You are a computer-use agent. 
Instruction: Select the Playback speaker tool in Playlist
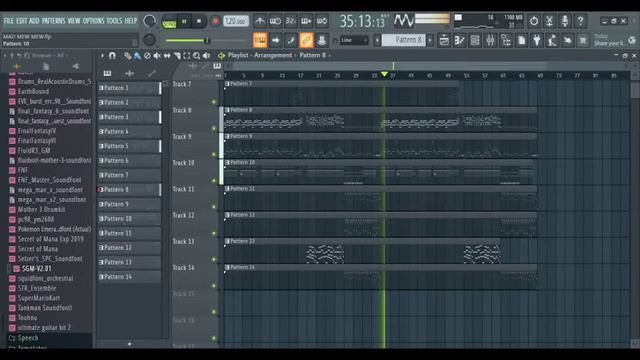(x=207, y=56)
